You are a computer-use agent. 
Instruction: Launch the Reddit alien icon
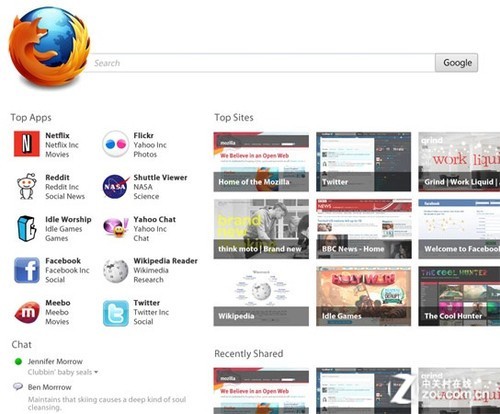tap(27, 186)
